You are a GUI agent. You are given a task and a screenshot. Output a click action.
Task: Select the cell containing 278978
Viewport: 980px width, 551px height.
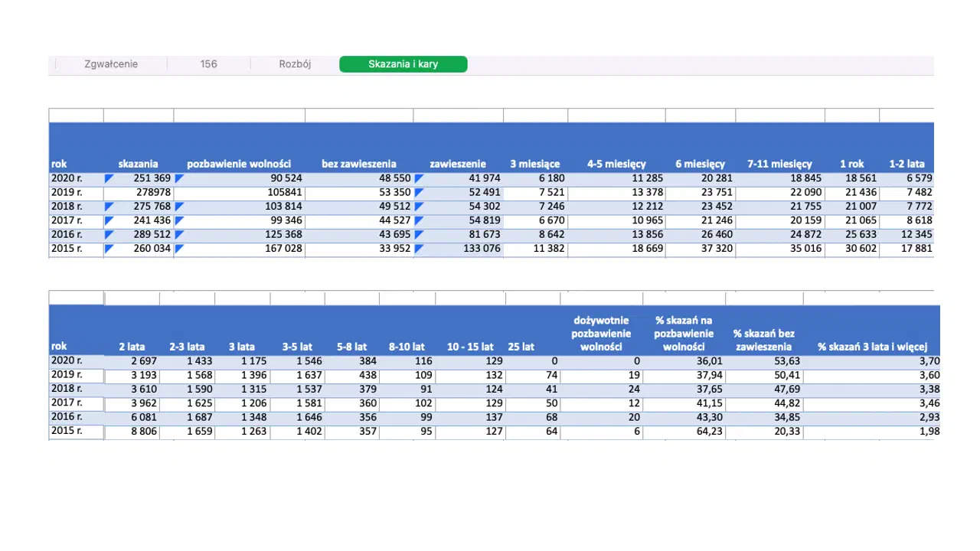139,192
